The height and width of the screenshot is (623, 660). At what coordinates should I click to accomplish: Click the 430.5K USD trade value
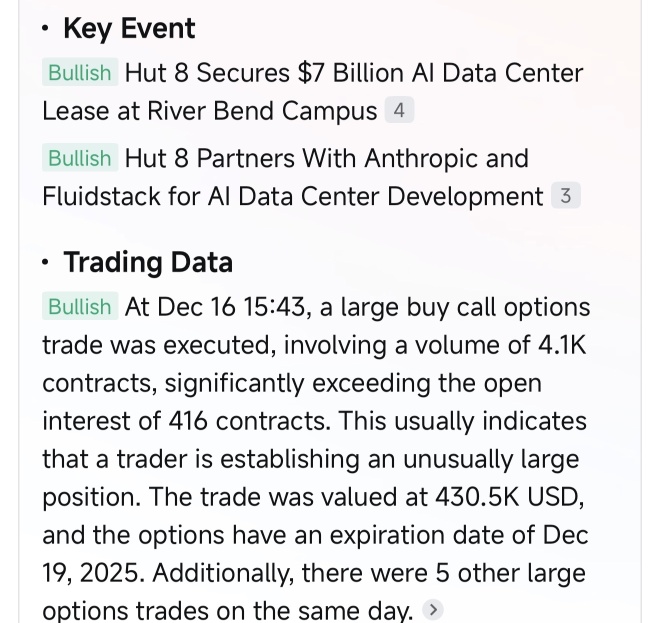(x=509, y=497)
